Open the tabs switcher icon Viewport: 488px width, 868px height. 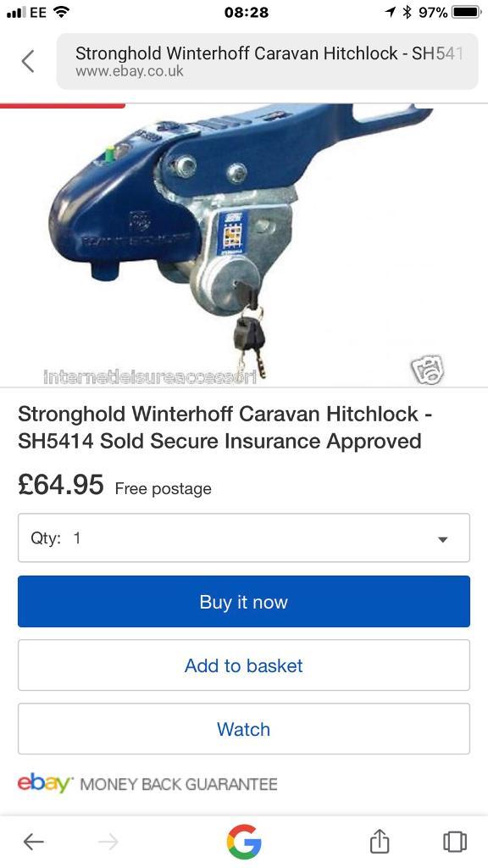click(455, 842)
